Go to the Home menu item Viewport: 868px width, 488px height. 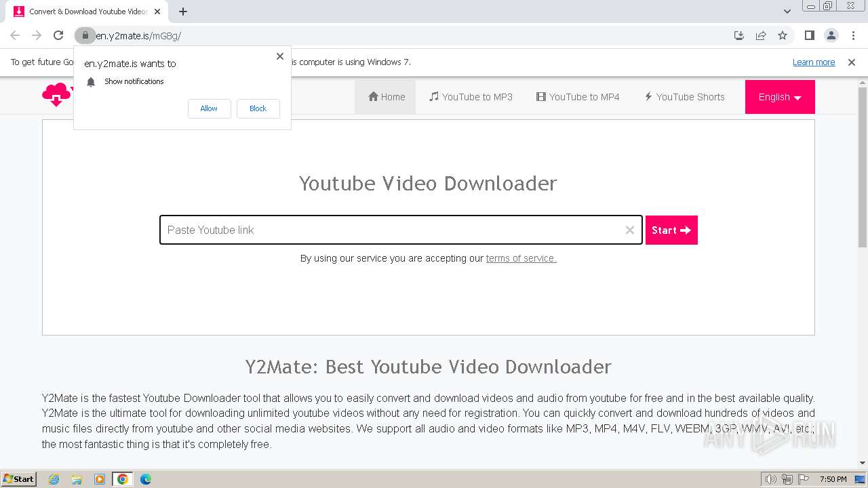pyautogui.click(x=386, y=97)
